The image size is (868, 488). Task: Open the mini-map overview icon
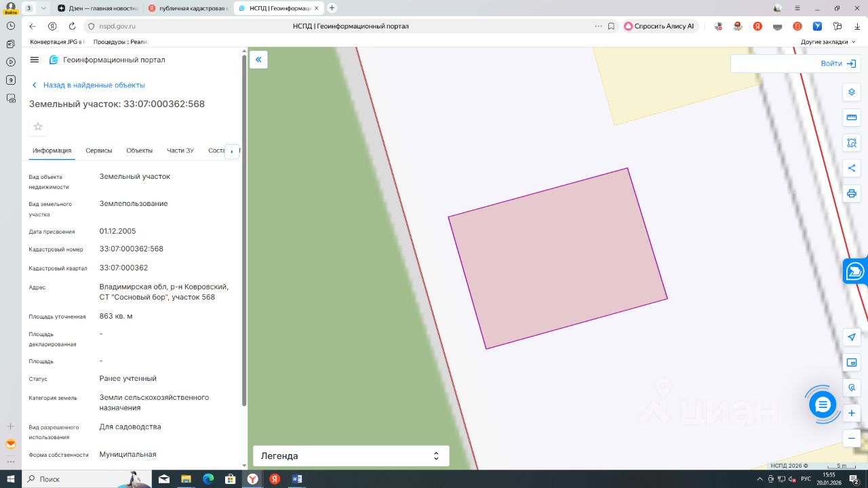coord(852,363)
